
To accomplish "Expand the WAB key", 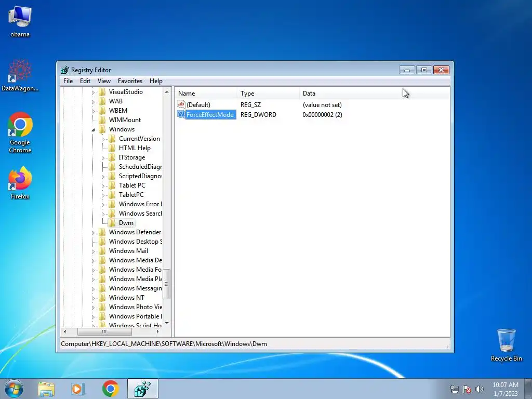I will coord(93,101).
